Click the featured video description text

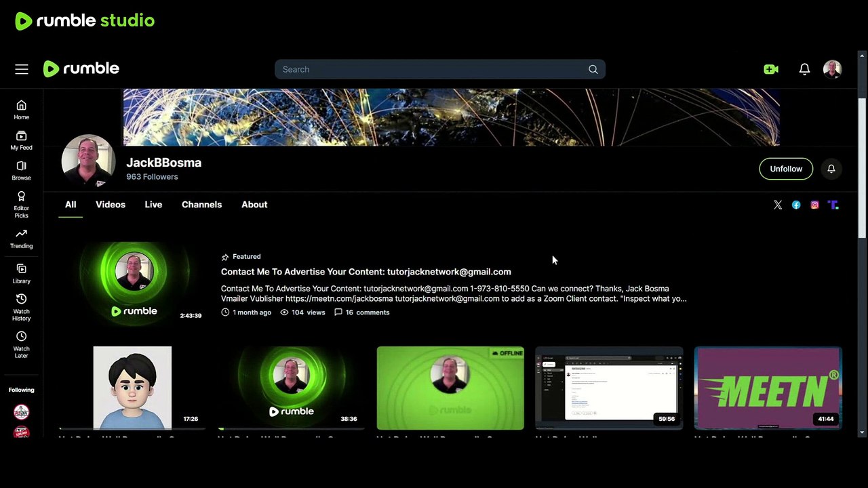coord(454,293)
